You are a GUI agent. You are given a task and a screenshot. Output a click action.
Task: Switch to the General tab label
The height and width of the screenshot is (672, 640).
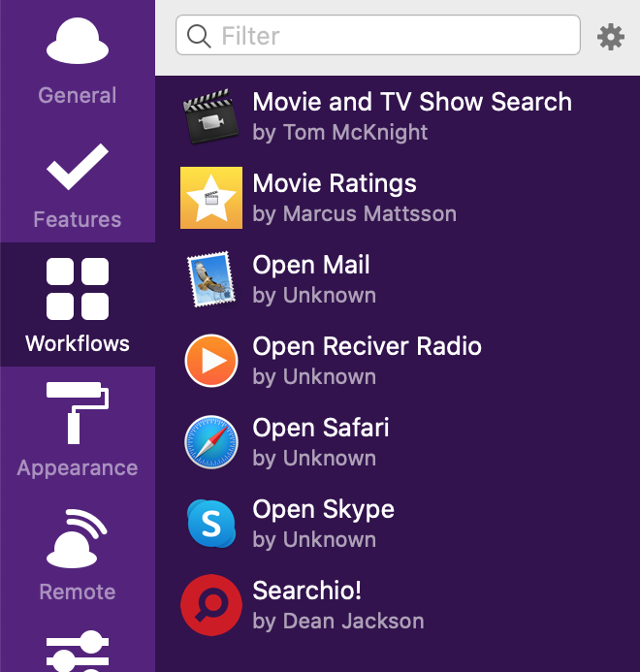pos(78,95)
